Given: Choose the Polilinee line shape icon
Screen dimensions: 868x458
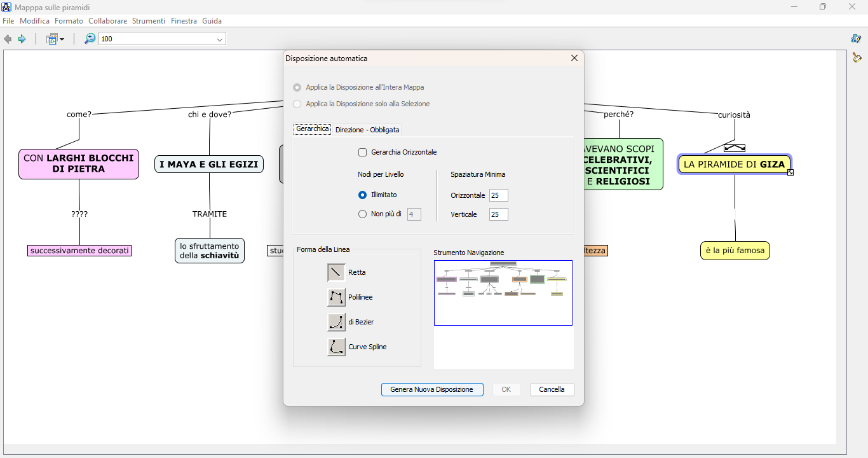Looking at the screenshot, I should coord(336,297).
